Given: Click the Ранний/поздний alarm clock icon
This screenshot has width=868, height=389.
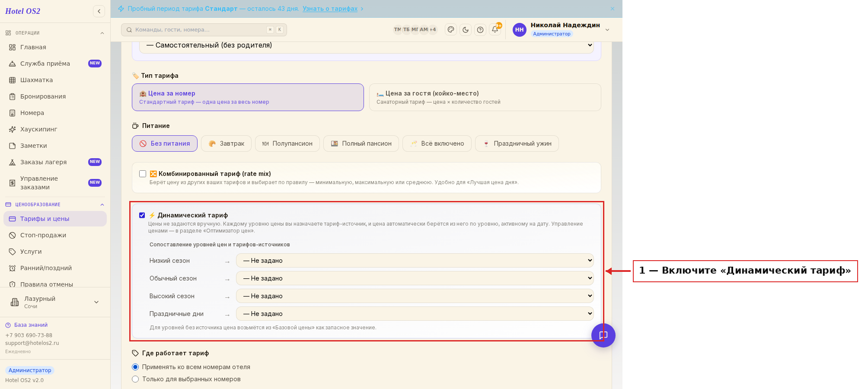Looking at the screenshot, I should (x=13, y=268).
